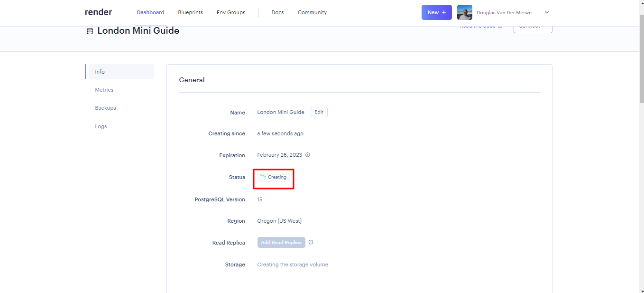View the Logs sidebar tab
644x293 pixels.
[101, 126]
